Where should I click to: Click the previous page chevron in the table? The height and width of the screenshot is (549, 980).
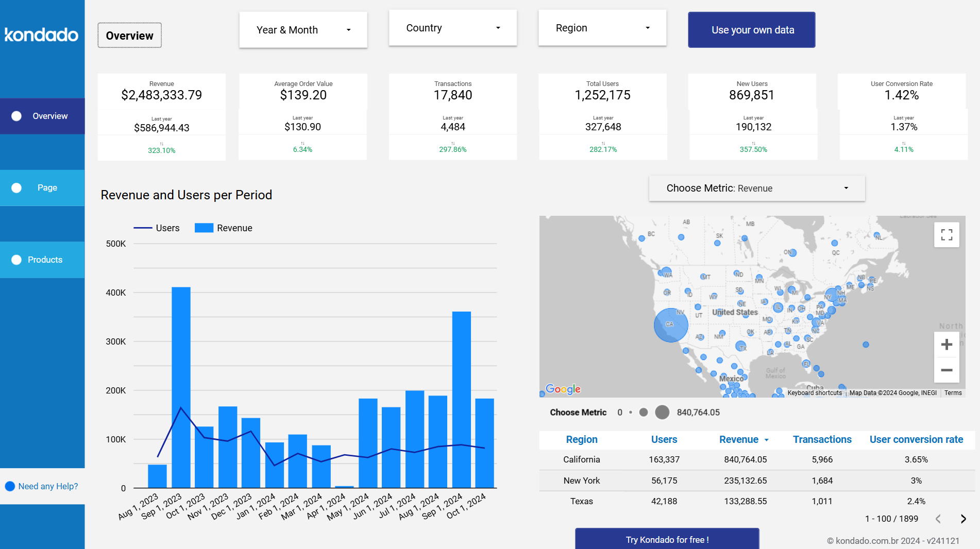[x=938, y=519]
